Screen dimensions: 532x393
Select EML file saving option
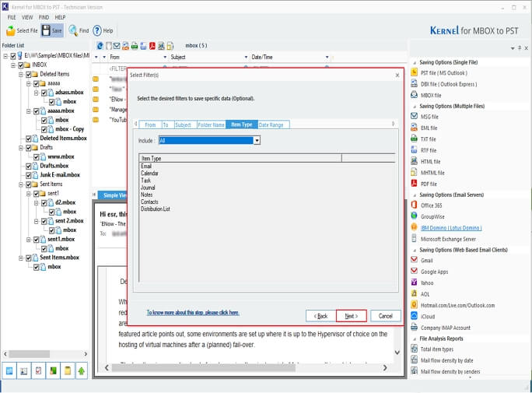coord(429,128)
